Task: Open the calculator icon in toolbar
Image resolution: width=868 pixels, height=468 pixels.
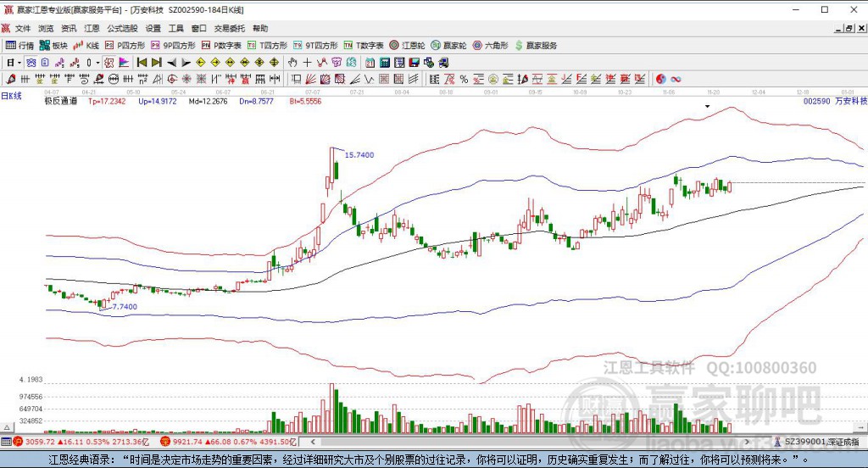Action: [385, 63]
